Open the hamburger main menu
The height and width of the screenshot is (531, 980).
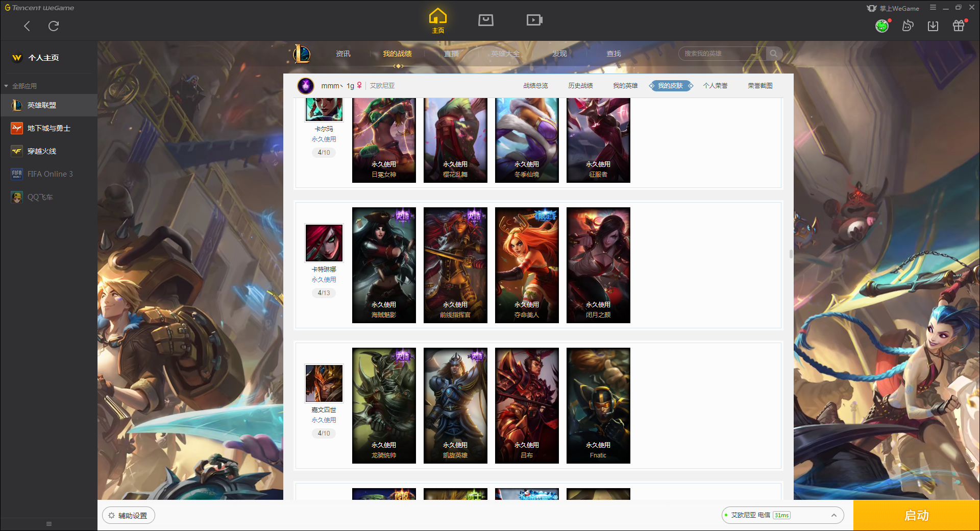point(933,8)
